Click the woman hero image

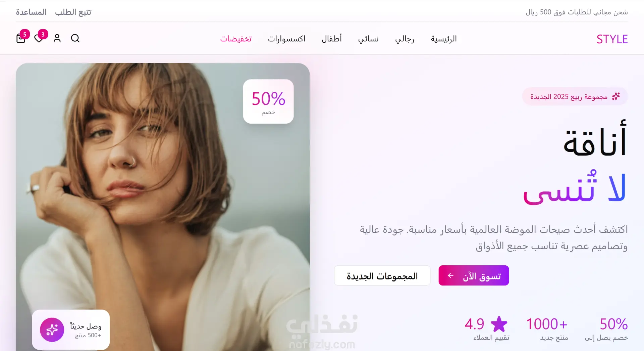[163, 207]
